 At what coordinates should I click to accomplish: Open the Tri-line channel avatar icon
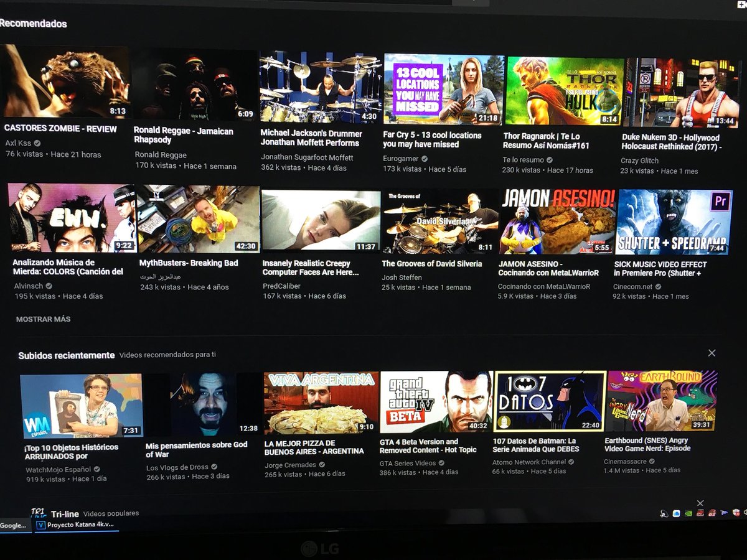pyautogui.click(x=39, y=513)
